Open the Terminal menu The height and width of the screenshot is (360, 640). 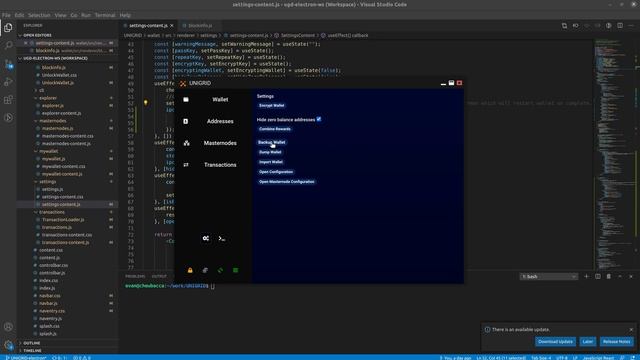coord(105,15)
